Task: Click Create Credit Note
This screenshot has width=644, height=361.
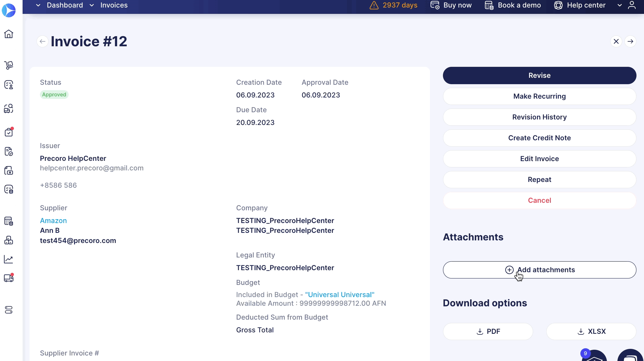Action: [540, 138]
